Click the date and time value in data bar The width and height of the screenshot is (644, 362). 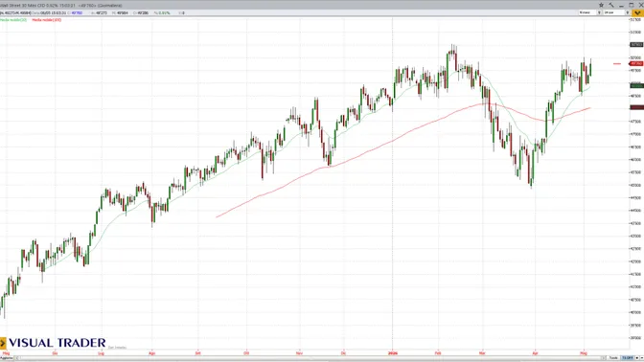pos(54,13)
